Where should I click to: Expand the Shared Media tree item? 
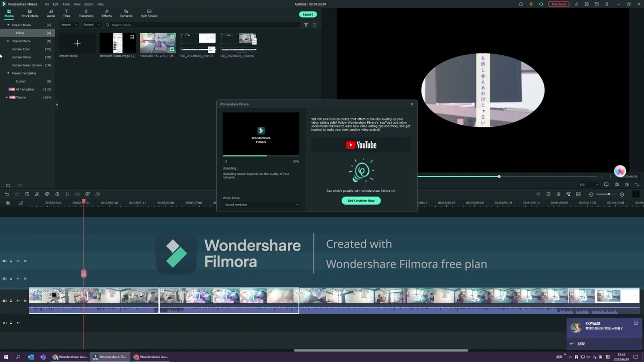click(8, 41)
